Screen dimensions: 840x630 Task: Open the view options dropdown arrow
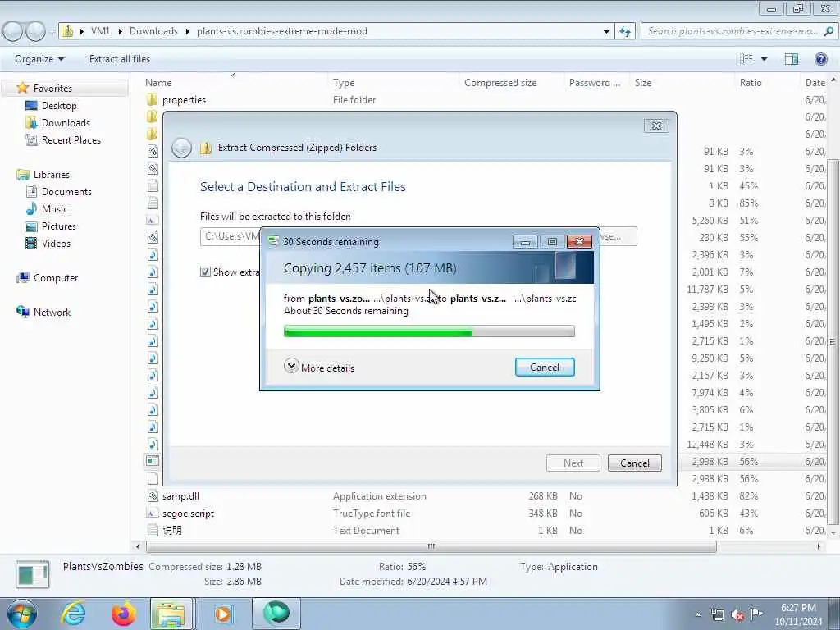click(764, 59)
